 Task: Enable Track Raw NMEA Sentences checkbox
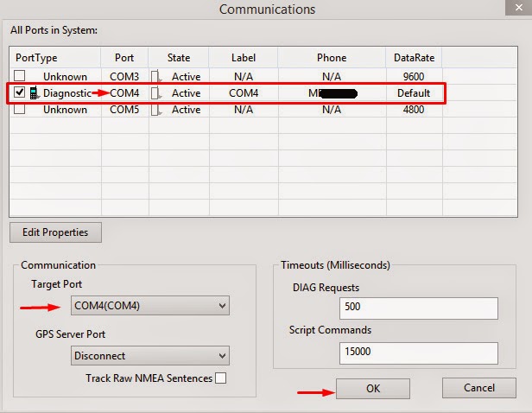[220, 378]
